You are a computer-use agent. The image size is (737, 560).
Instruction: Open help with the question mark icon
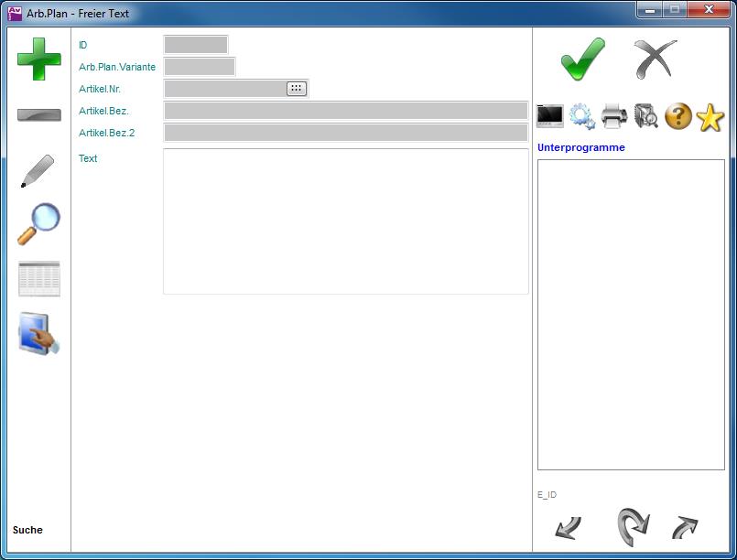pos(677,116)
